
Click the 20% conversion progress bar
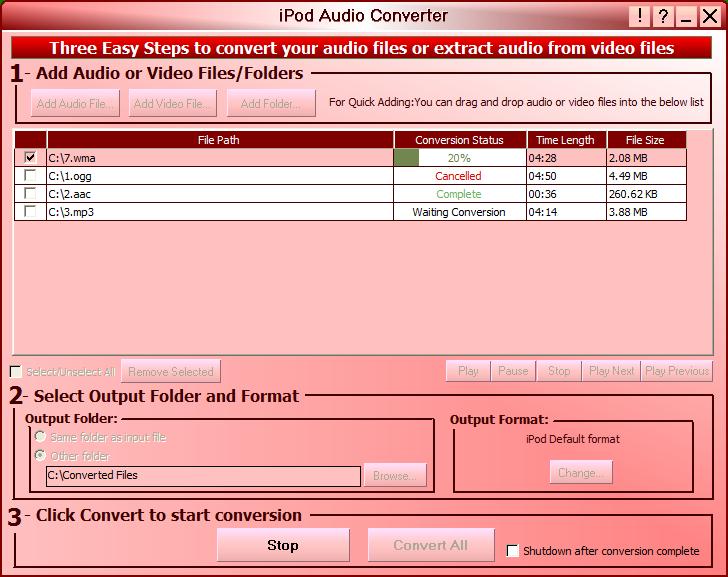pyautogui.click(x=460, y=158)
